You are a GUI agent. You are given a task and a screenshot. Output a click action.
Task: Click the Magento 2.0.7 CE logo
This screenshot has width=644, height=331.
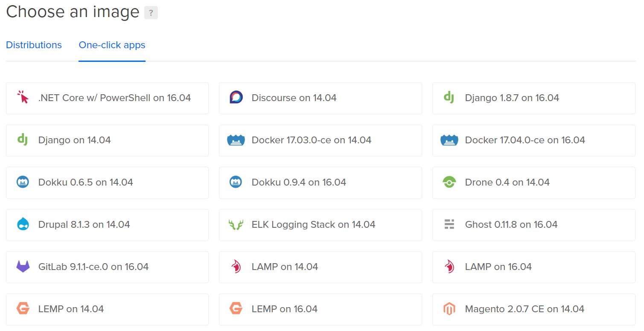coord(449,309)
